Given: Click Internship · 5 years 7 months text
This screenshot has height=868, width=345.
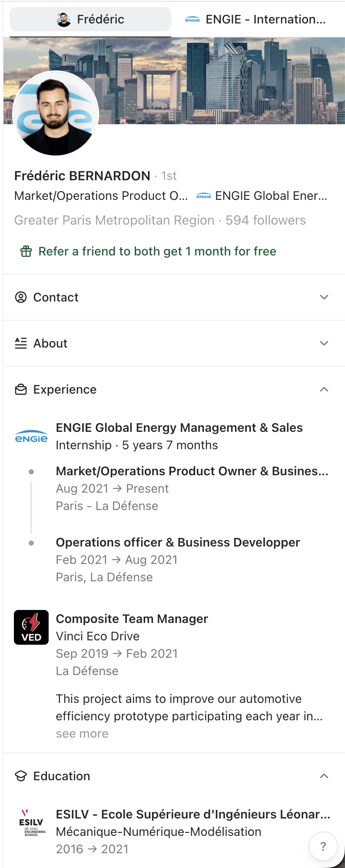Looking at the screenshot, I should 137,445.
